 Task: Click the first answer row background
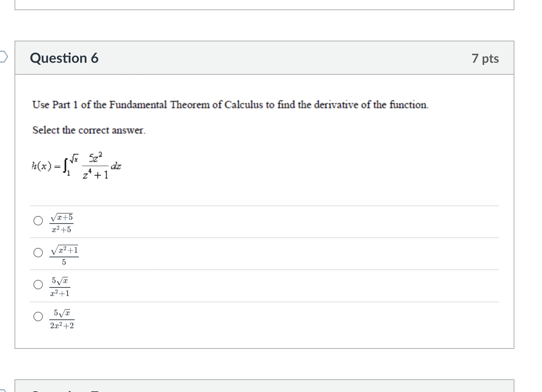254,222
